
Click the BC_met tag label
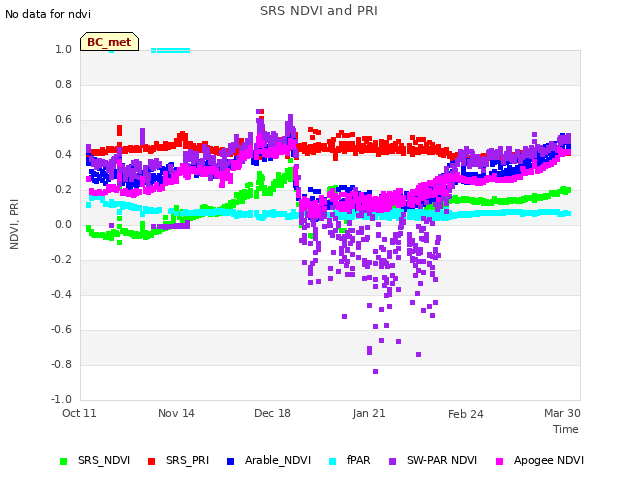pyautogui.click(x=109, y=42)
